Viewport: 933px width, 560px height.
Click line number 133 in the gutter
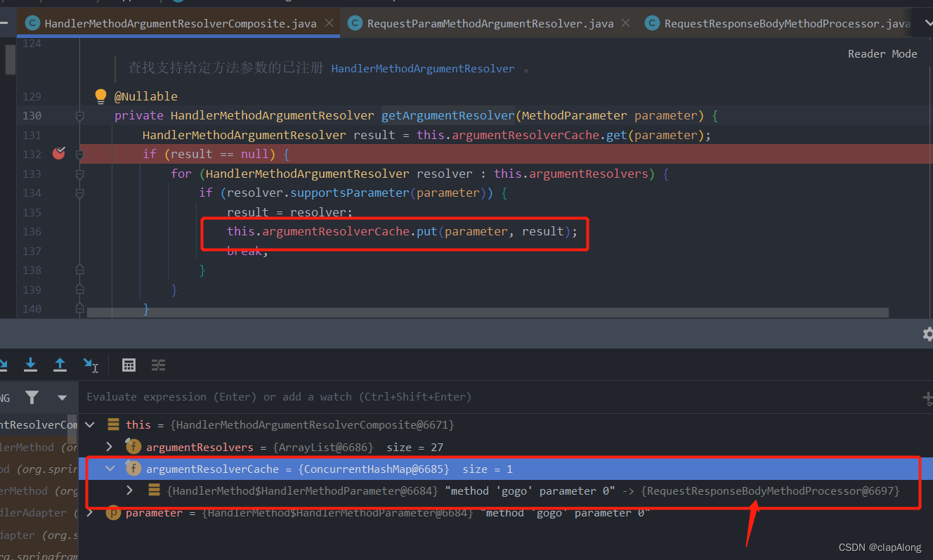pyautogui.click(x=32, y=173)
